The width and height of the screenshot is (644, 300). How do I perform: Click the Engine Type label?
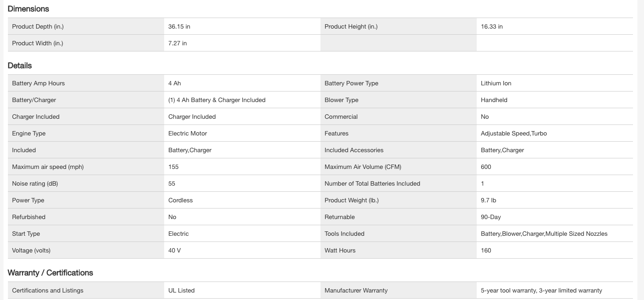(x=29, y=133)
